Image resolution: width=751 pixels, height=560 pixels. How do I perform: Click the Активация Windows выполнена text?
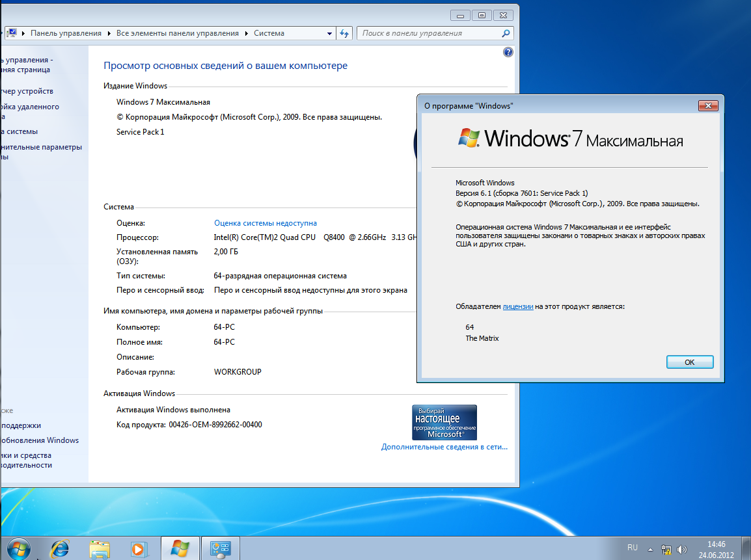pyautogui.click(x=173, y=410)
